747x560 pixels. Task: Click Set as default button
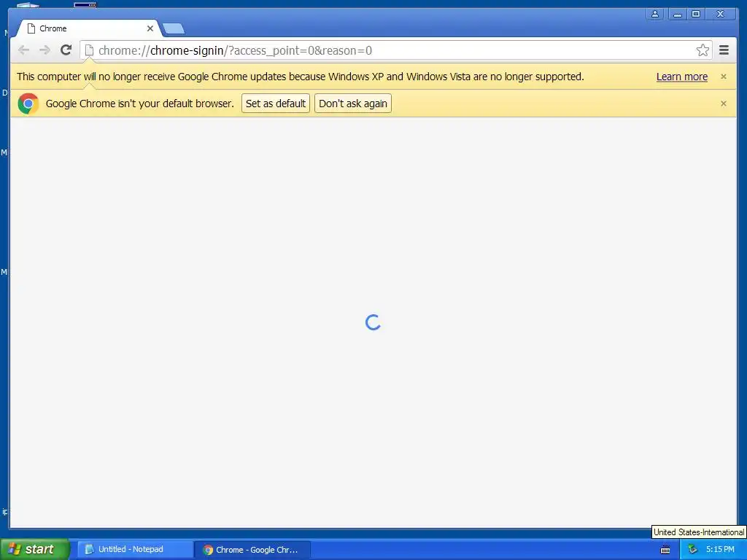275,104
